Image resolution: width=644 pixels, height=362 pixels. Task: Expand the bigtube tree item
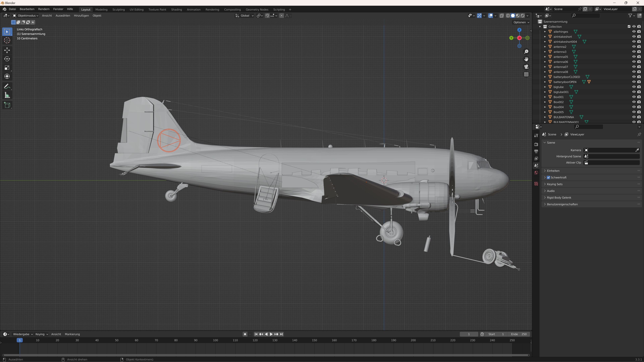545,87
